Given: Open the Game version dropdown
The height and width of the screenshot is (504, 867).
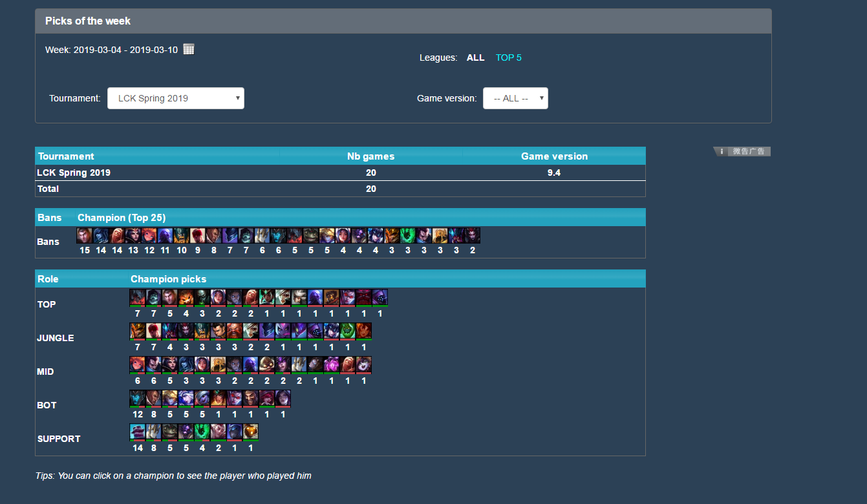Looking at the screenshot, I should tap(515, 98).
